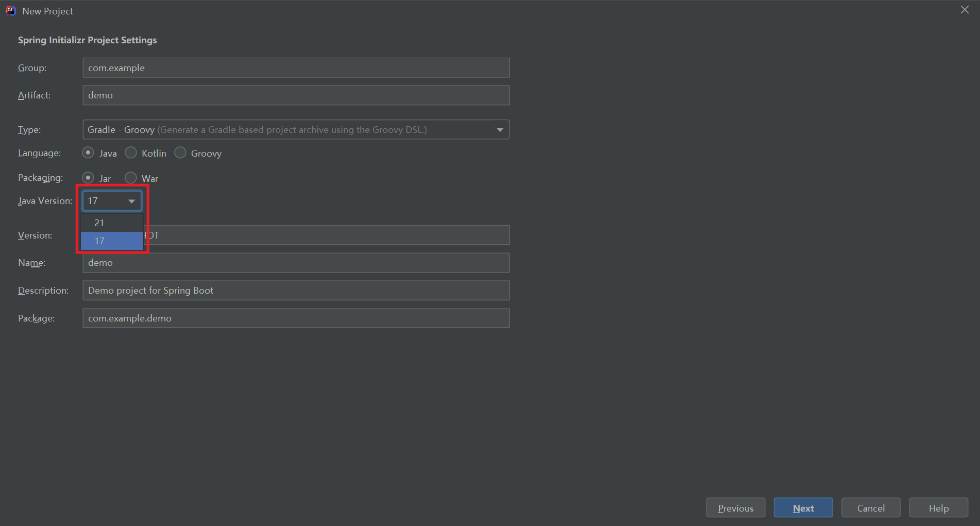Viewport: 980px width, 526px height.
Task: Click Spring Initializr Project Settings heading
Action: [87, 40]
